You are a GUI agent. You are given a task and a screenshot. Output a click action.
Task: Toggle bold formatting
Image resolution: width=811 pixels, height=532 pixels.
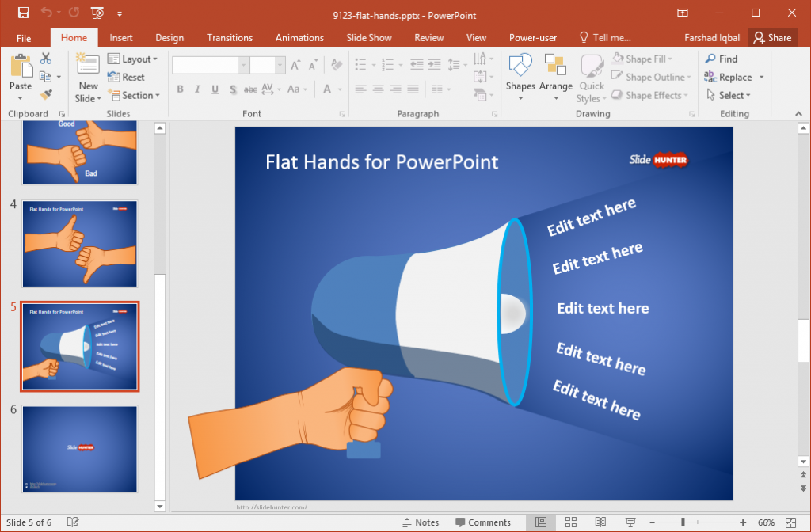pyautogui.click(x=180, y=89)
